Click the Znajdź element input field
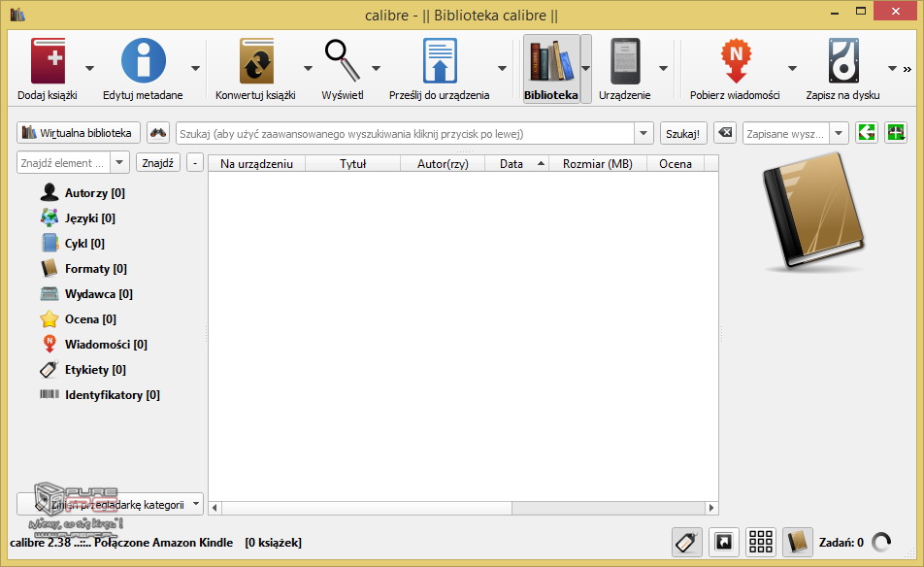924x567 pixels. point(64,162)
